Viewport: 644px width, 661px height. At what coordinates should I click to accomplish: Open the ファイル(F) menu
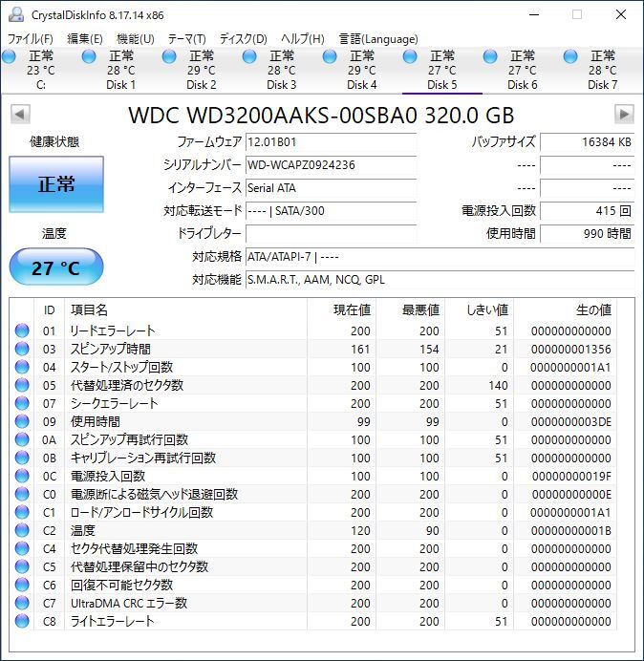click(31, 39)
